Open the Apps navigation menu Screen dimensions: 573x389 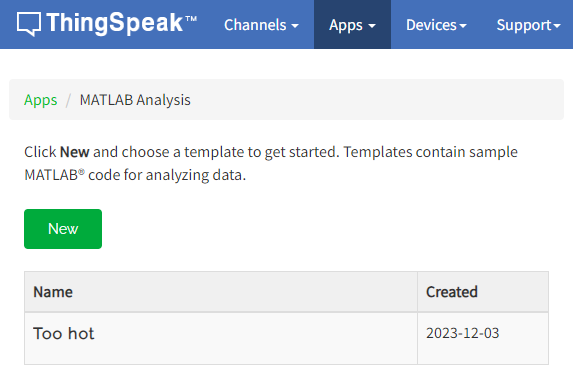[352, 24]
